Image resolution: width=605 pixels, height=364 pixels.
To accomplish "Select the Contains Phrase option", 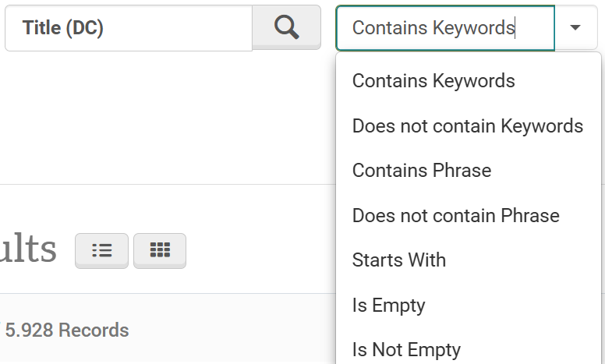I will point(422,170).
